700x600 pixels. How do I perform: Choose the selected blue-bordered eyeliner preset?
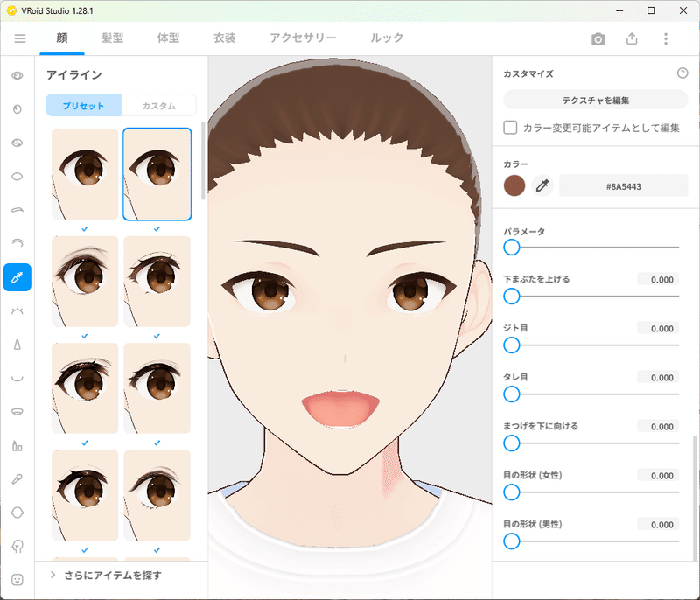[x=157, y=174]
